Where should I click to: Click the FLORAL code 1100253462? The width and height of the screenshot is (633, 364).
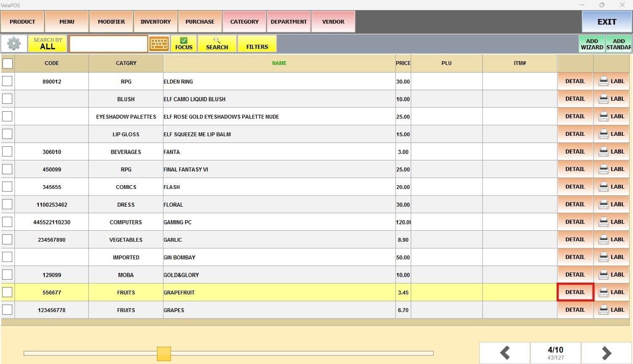pos(52,205)
